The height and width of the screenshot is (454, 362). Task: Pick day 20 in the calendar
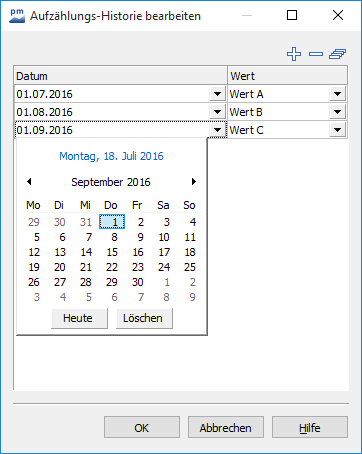(x=60, y=267)
